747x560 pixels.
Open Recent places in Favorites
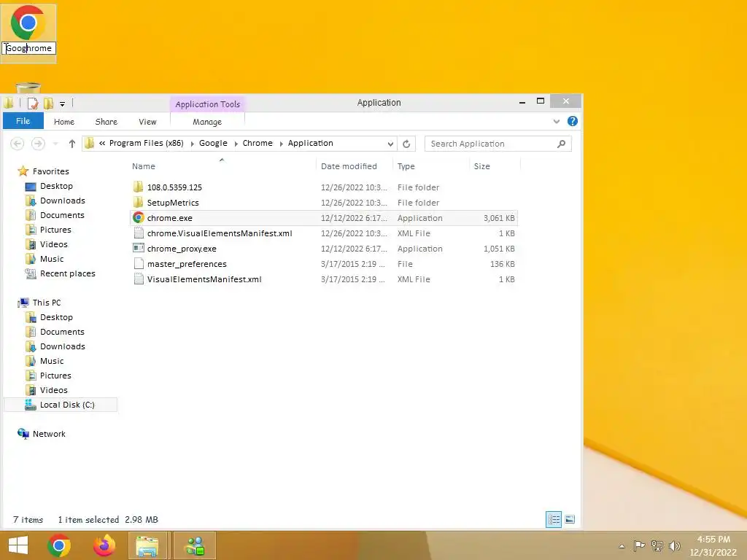click(67, 273)
